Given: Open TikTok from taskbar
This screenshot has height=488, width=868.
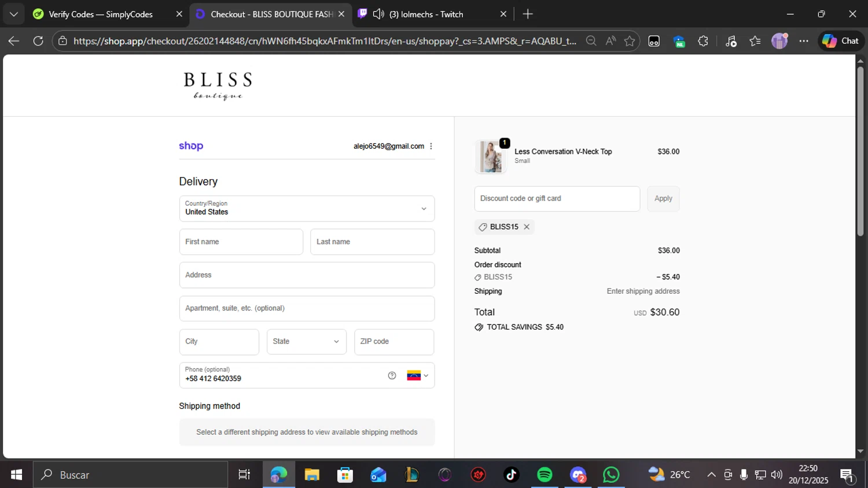Looking at the screenshot, I should pos(512,475).
